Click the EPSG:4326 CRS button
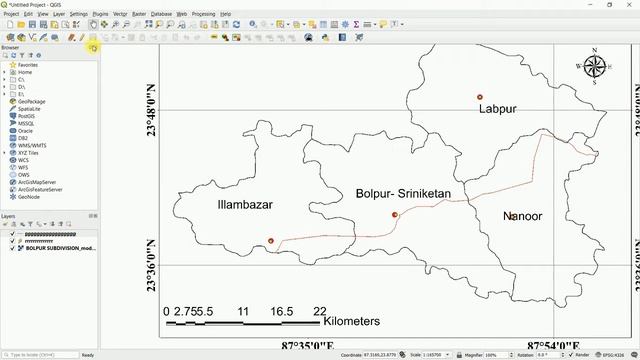This screenshot has width=640, height=360. 610,355
